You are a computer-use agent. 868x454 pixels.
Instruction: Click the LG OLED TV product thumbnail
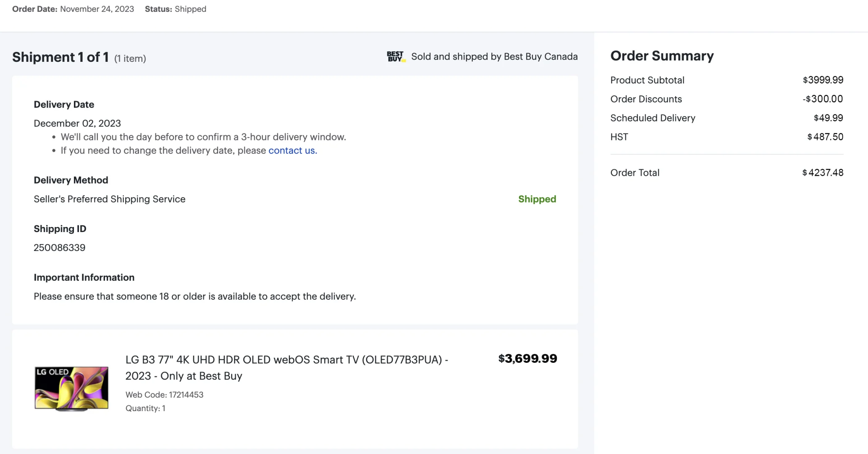[71, 388]
